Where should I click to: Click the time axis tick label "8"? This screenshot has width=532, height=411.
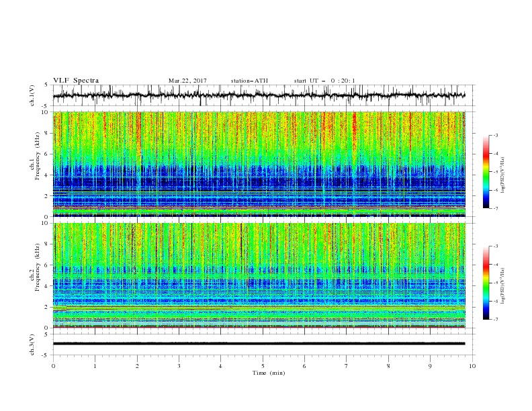click(x=388, y=366)
